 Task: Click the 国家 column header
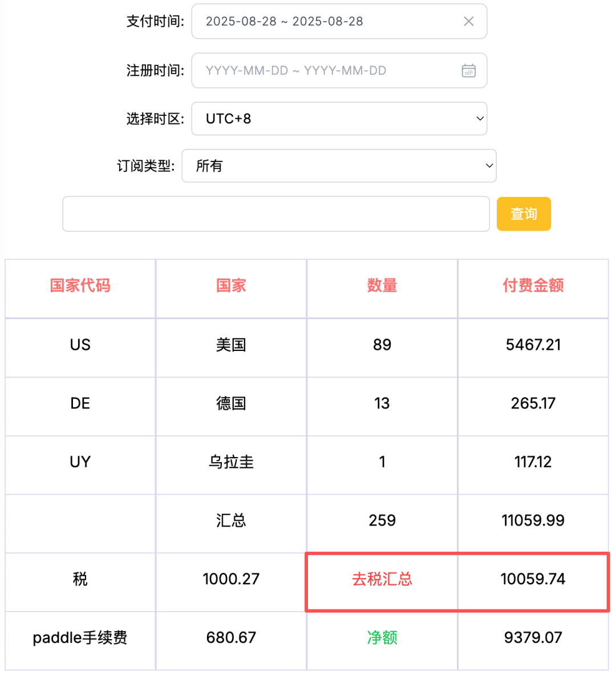tap(230, 285)
